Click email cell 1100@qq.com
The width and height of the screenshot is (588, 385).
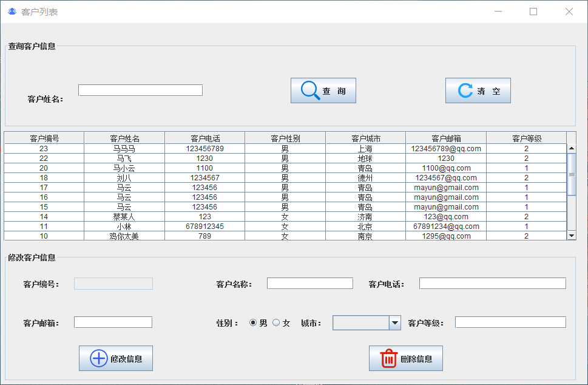[x=446, y=168]
